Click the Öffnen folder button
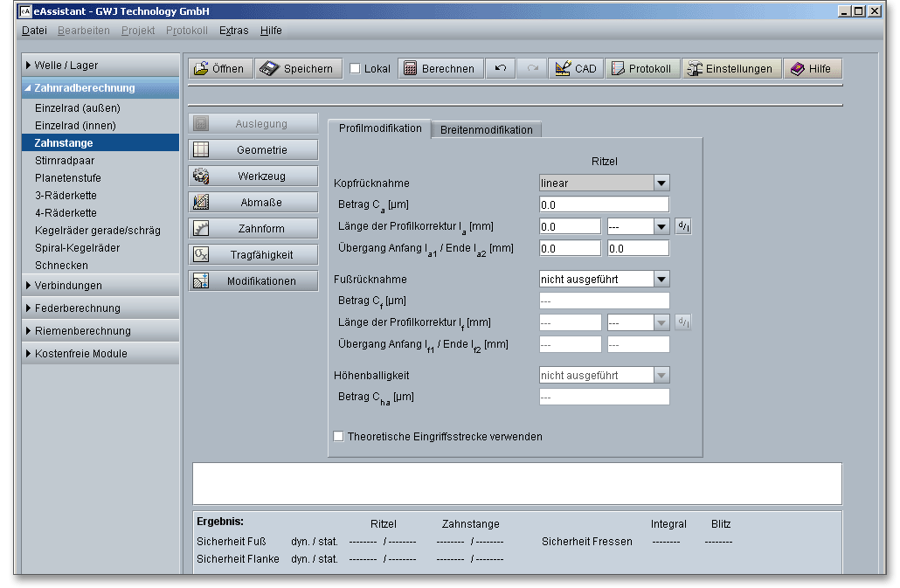900x588 pixels. pos(220,69)
